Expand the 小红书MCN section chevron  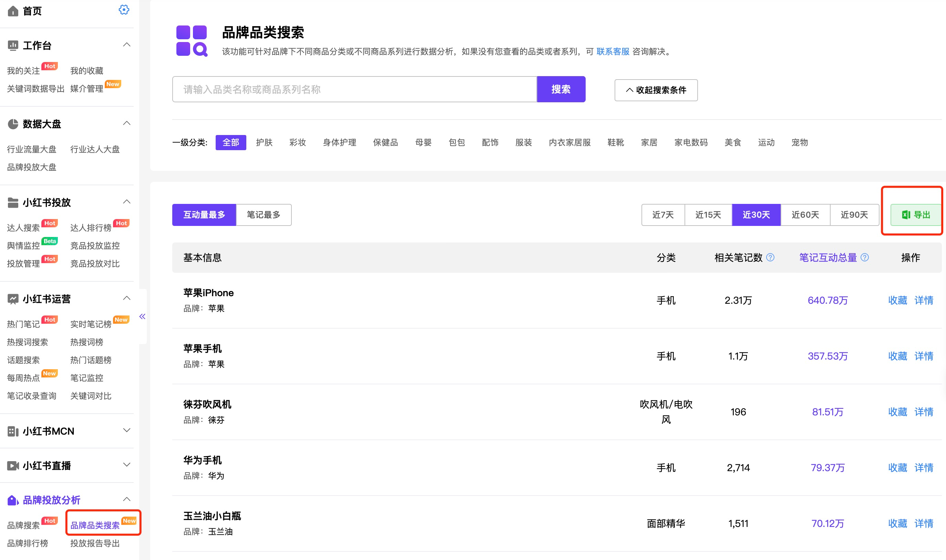pos(127,431)
